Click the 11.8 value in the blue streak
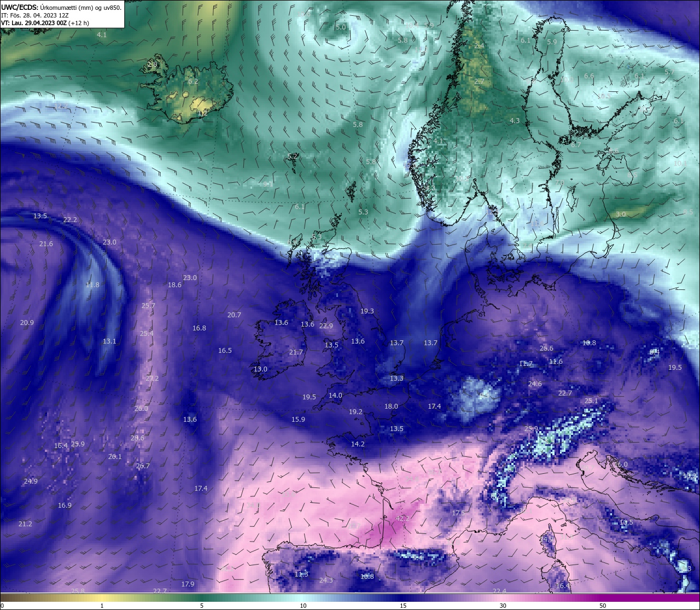The height and width of the screenshot is (610, 700). click(x=92, y=284)
